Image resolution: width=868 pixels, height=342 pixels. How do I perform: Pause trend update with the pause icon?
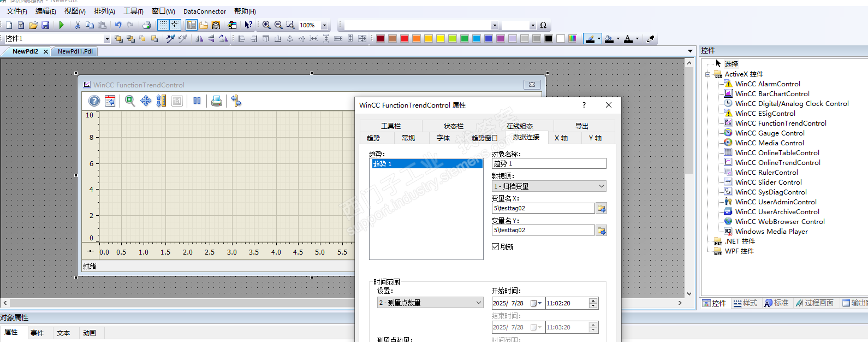click(197, 101)
